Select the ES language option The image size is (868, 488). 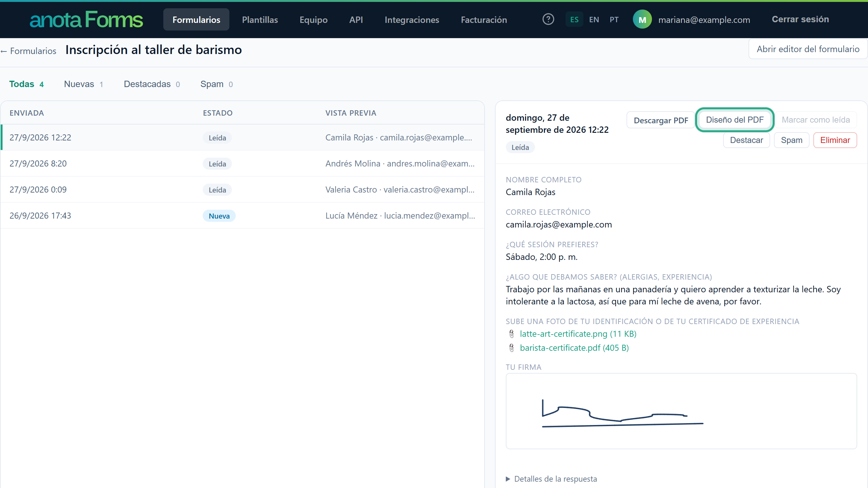(574, 20)
